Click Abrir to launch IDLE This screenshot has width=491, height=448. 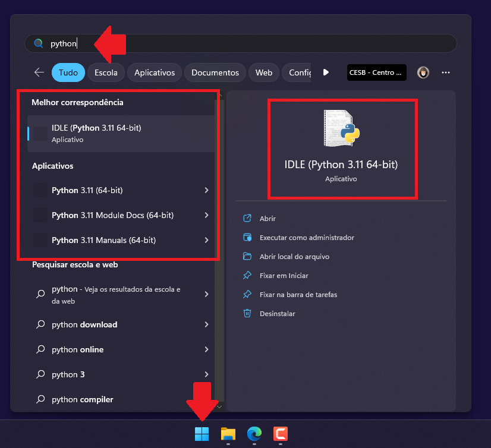(x=267, y=219)
